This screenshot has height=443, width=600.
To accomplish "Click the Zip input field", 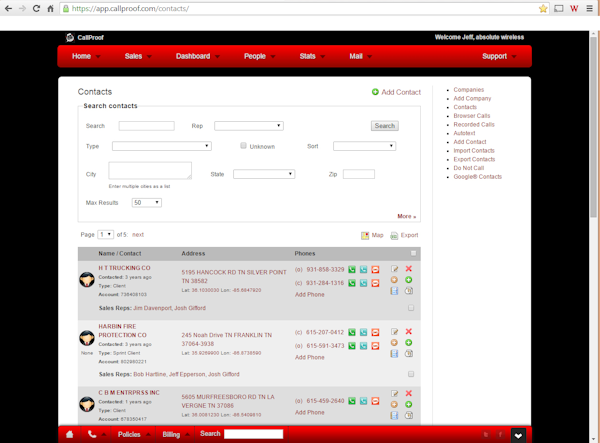I will (x=359, y=174).
